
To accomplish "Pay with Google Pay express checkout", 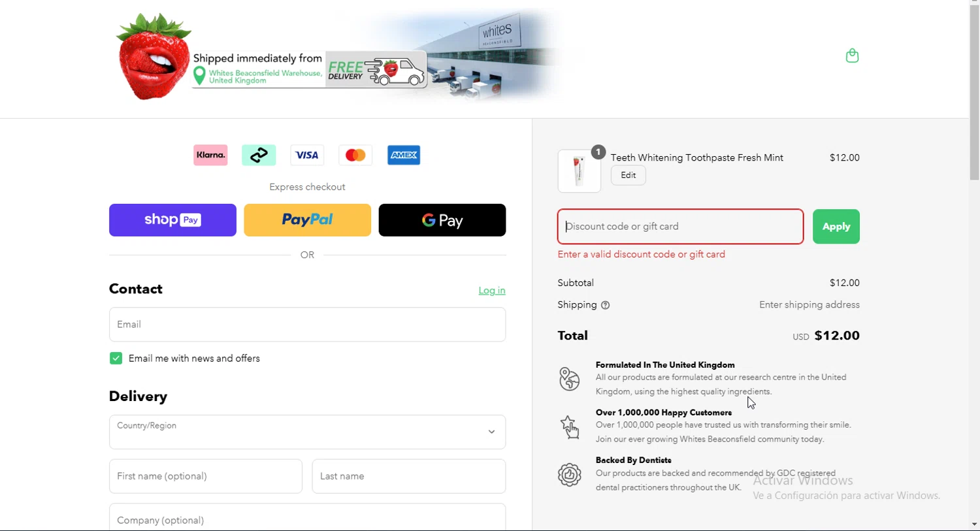I will tap(442, 220).
